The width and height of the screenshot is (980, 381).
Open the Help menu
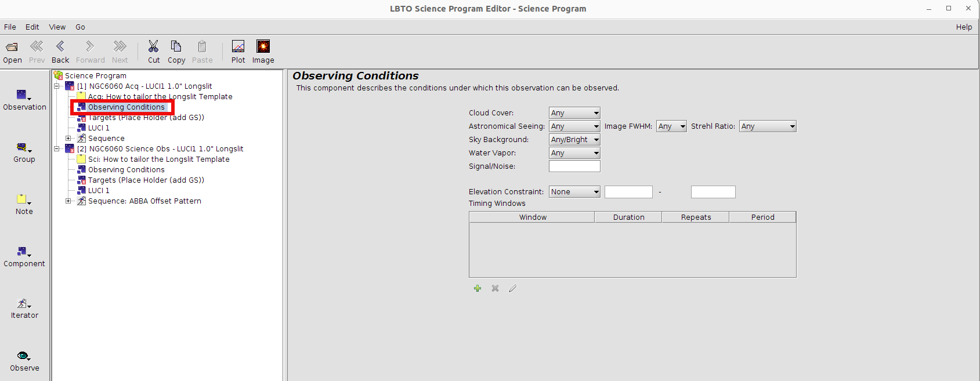pos(964,27)
